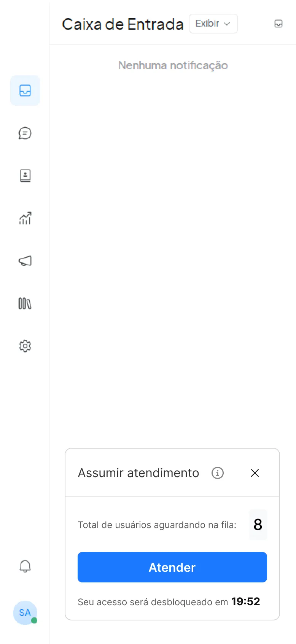
Task: Open the reports chart icon
Action: [25, 218]
